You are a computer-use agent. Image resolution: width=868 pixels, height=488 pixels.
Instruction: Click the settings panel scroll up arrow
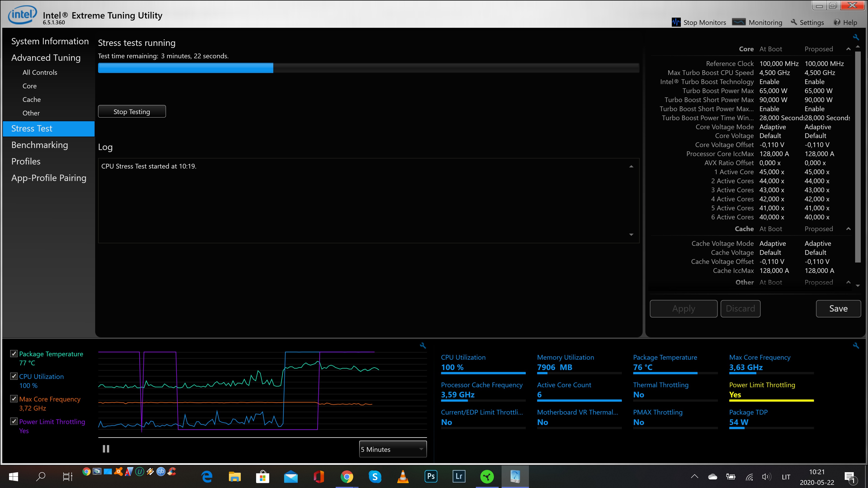point(858,47)
